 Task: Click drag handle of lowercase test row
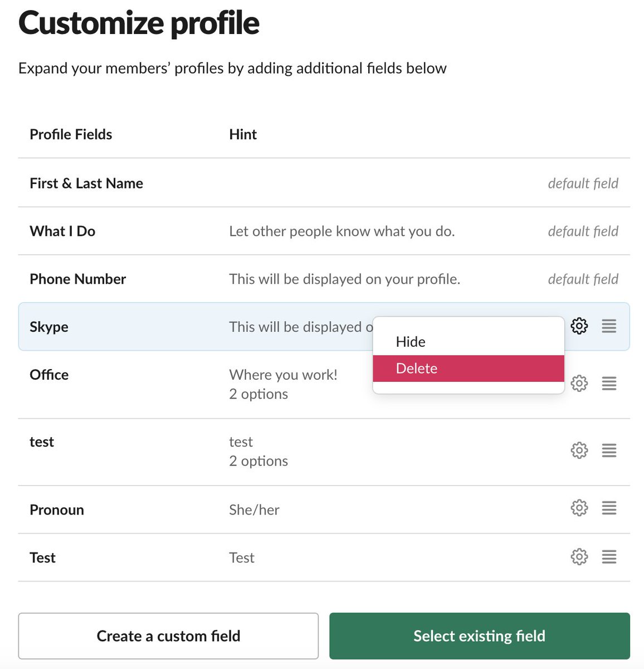coord(609,450)
